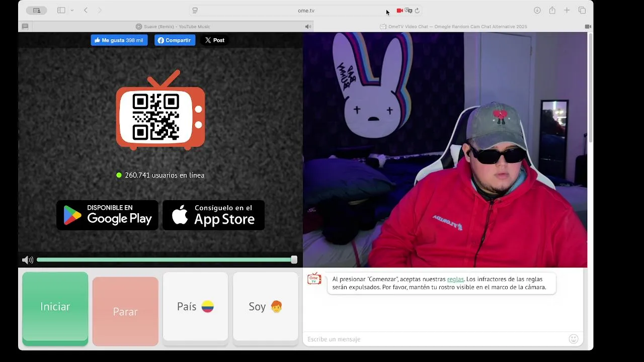Screen dimensions: 644x362
Task: Click the camera indicator on OmeTV tab
Action: click(588, 27)
